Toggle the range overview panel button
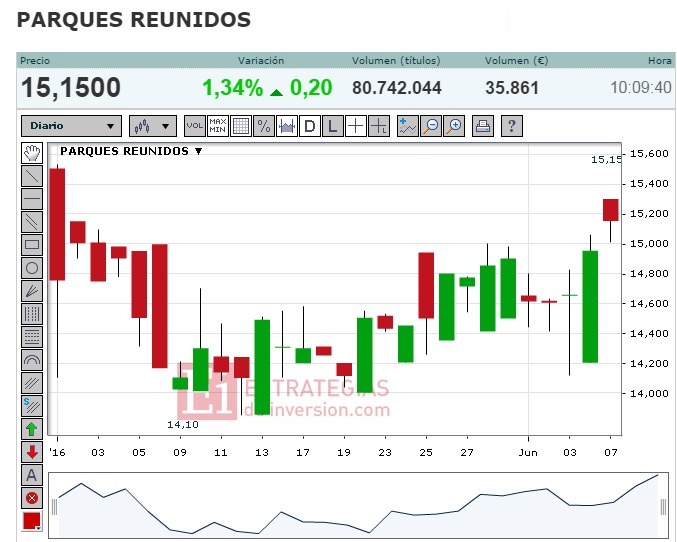Image resolution: width=677 pixels, height=542 pixels. pos(287,126)
